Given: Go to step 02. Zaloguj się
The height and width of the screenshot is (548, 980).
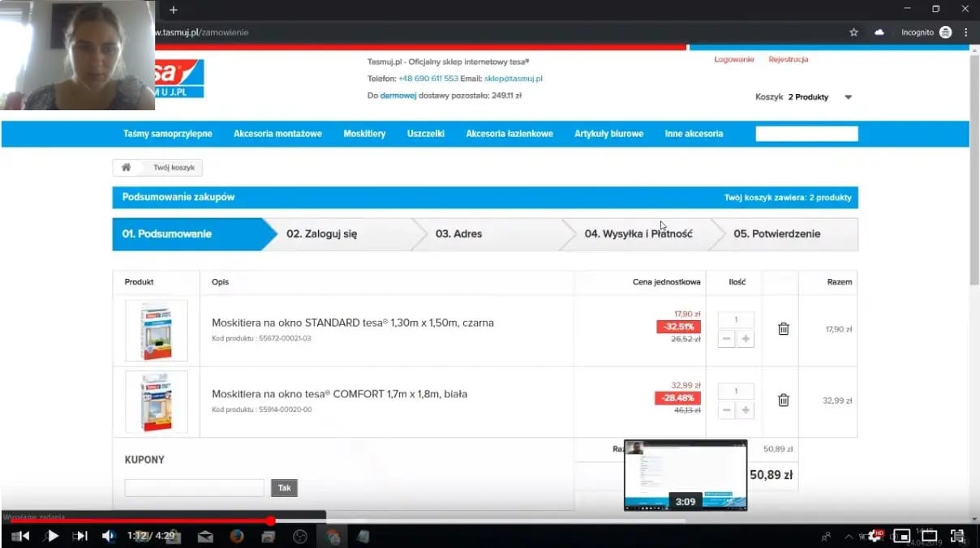Looking at the screenshot, I should (321, 234).
